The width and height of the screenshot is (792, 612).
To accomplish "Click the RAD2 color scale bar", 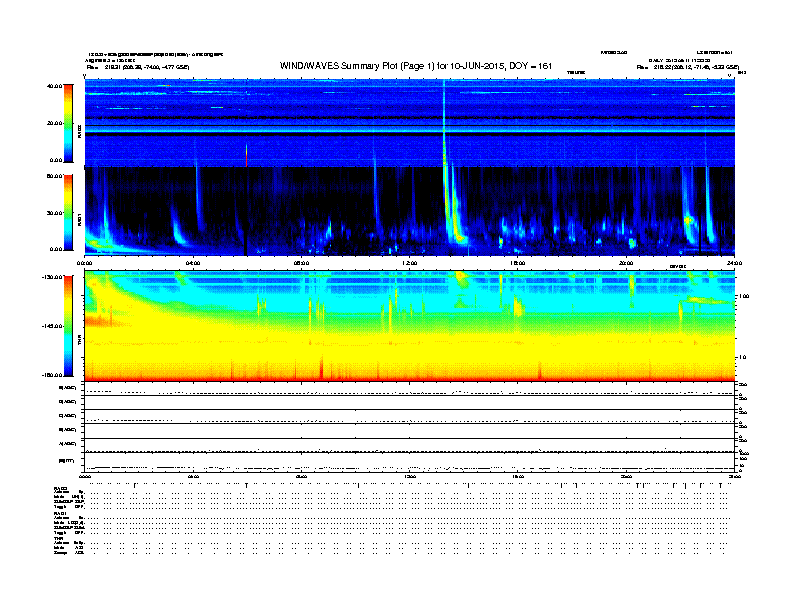I will 68,123.
